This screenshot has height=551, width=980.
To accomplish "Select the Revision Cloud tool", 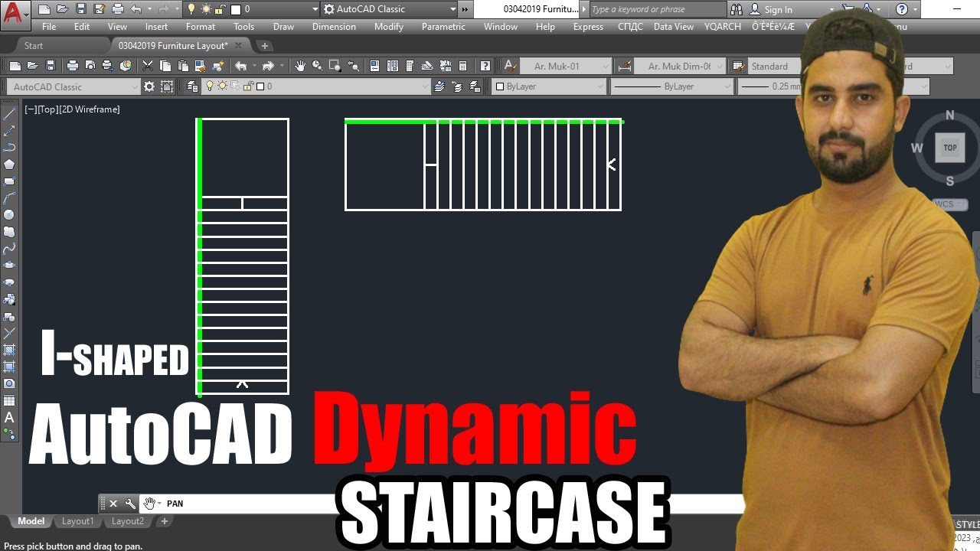I will pyautogui.click(x=9, y=232).
